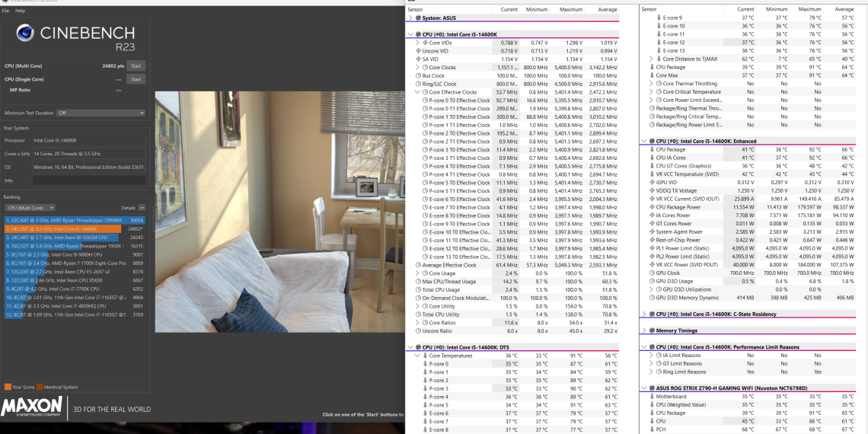Click the thermometer icon beside E-core 13
Screen dimensions: 868x434
pyautogui.click(x=659, y=51)
